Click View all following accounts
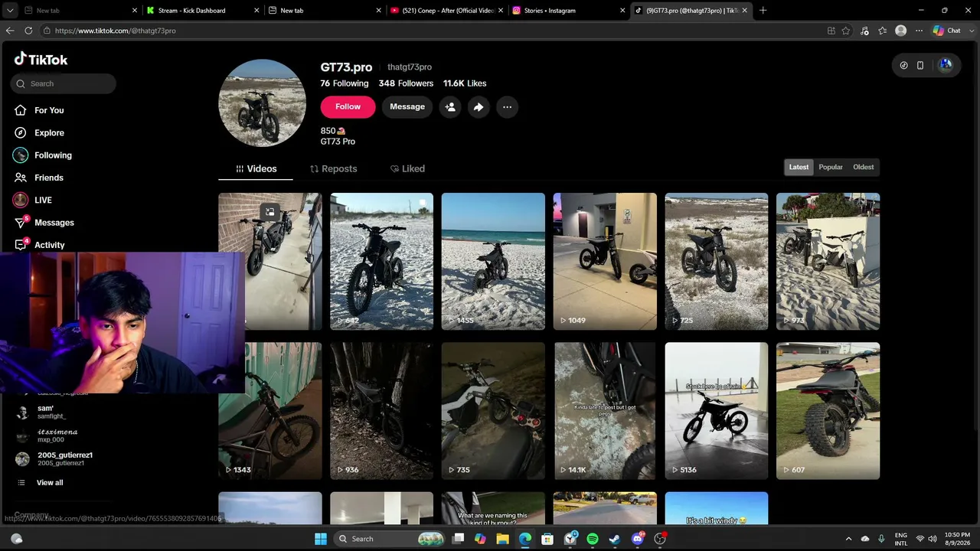This screenshot has width=980, height=551. 50,483
